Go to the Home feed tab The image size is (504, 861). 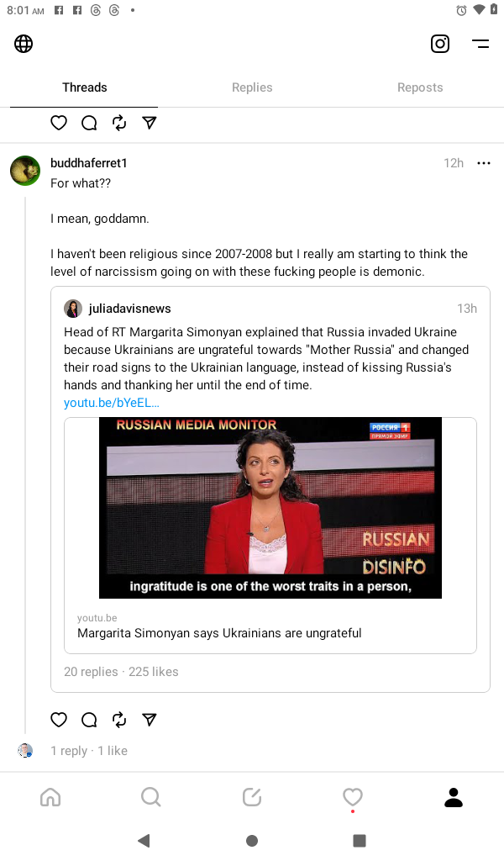(x=50, y=797)
